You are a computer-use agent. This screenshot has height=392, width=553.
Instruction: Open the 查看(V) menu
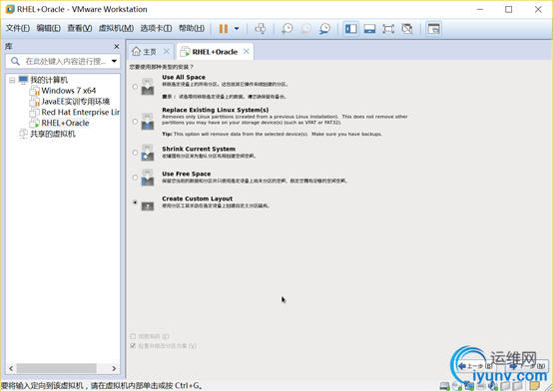point(80,28)
